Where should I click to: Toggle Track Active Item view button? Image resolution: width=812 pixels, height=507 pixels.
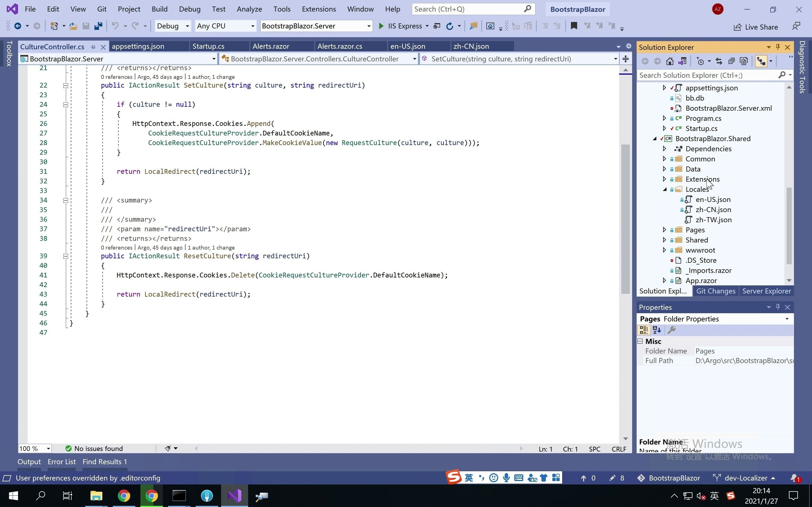(761, 61)
